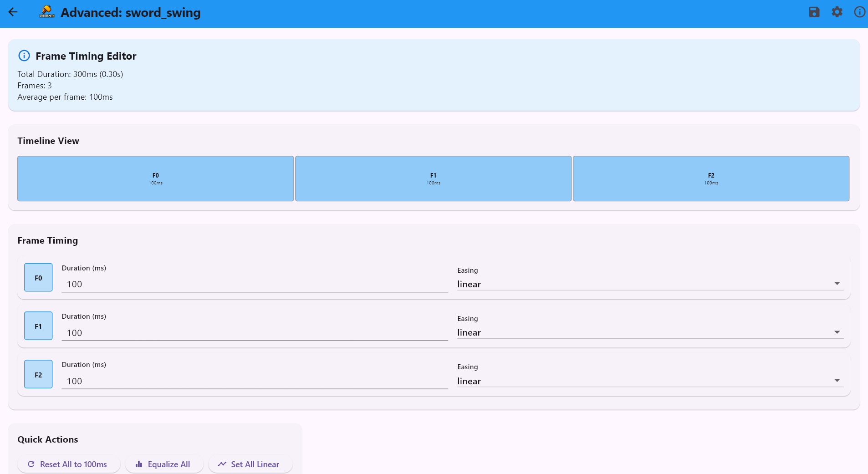Select the F0 block in the timeline

(x=156, y=178)
